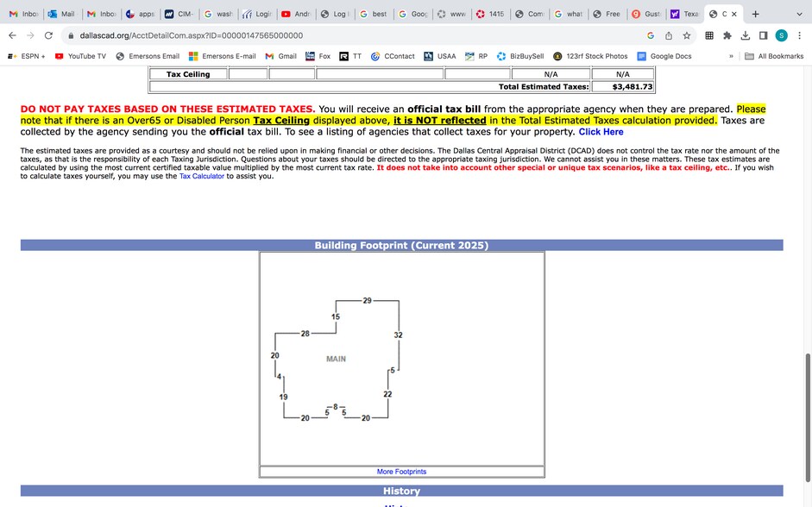
Task: Open the All Bookmarks folder
Action: click(774, 56)
